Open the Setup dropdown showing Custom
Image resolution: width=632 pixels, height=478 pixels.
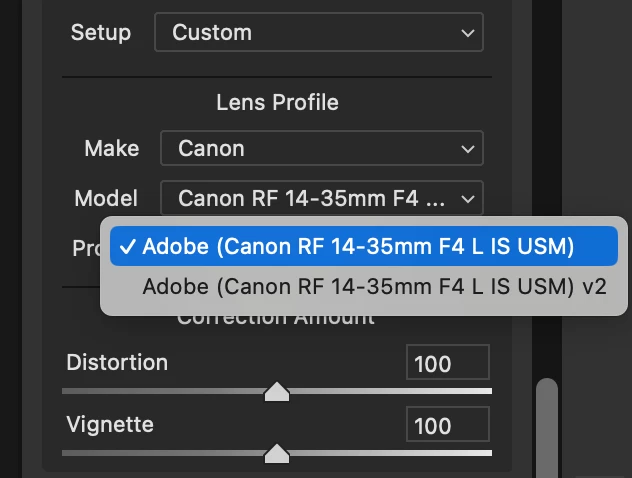point(318,32)
